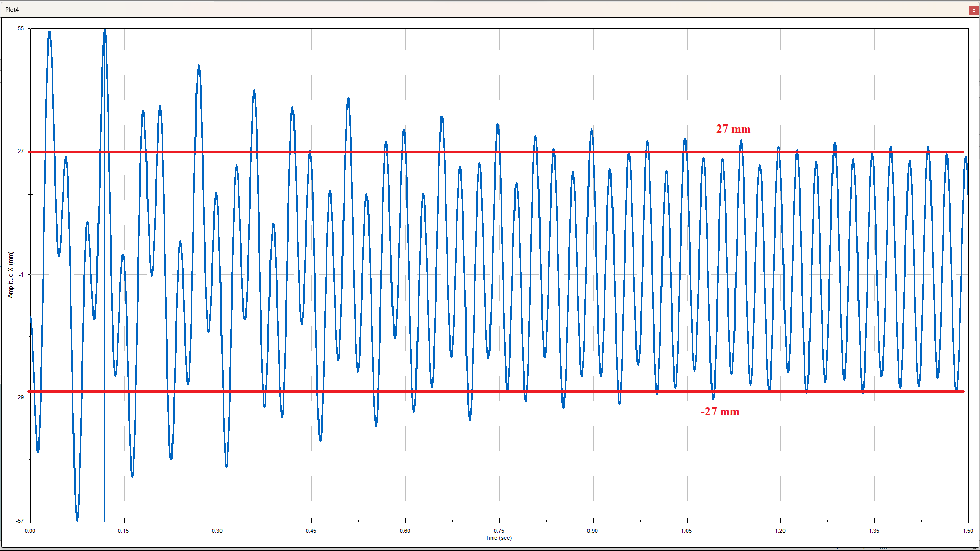Click the 0.30 time axis tick label
Image resolution: width=980 pixels, height=551 pixels.
click(x=217, y=531)
